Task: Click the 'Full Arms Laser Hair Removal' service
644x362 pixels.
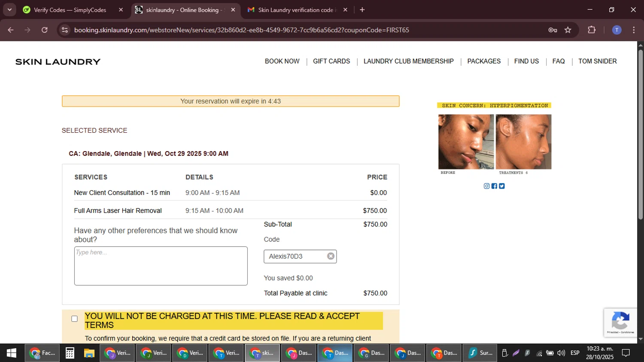Action: coord(118,211)
